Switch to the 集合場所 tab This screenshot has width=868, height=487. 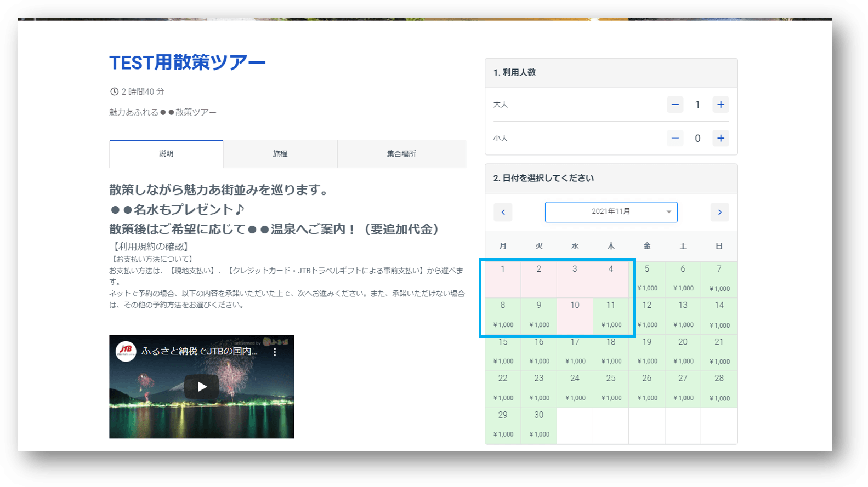pyautogui.click(x=401, y=154)
